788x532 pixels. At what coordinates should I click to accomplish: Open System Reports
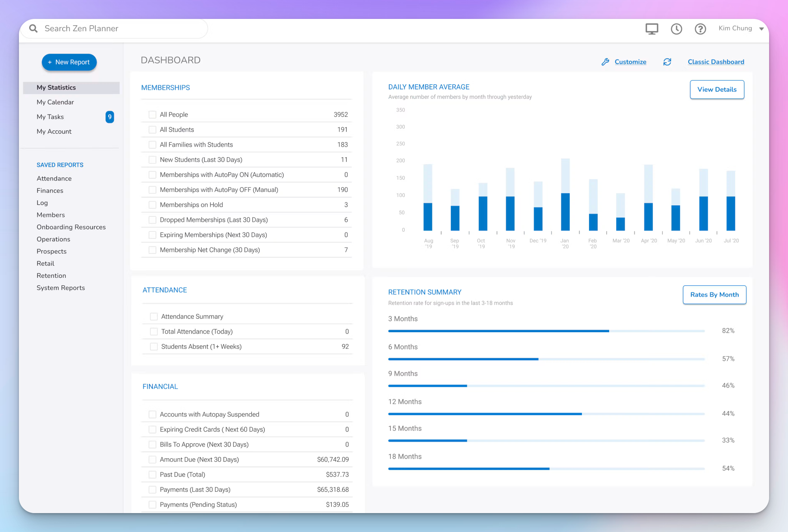pos(61,288)
